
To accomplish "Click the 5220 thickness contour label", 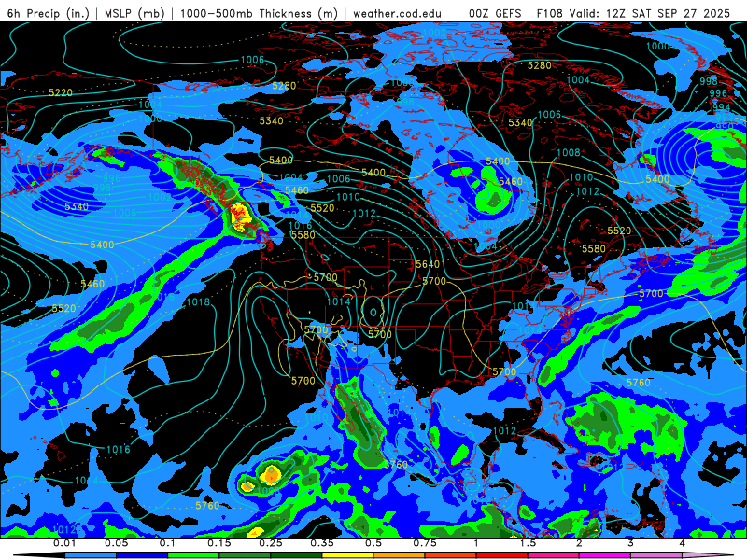I will coord(61,92).
